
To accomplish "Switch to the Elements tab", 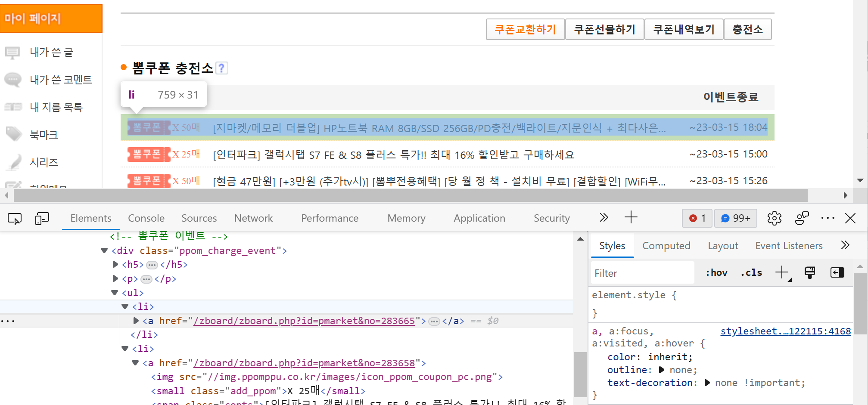I will point(91,218).
